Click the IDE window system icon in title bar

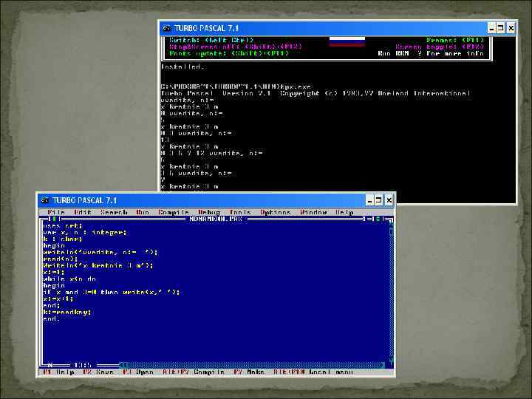point(45,200)
